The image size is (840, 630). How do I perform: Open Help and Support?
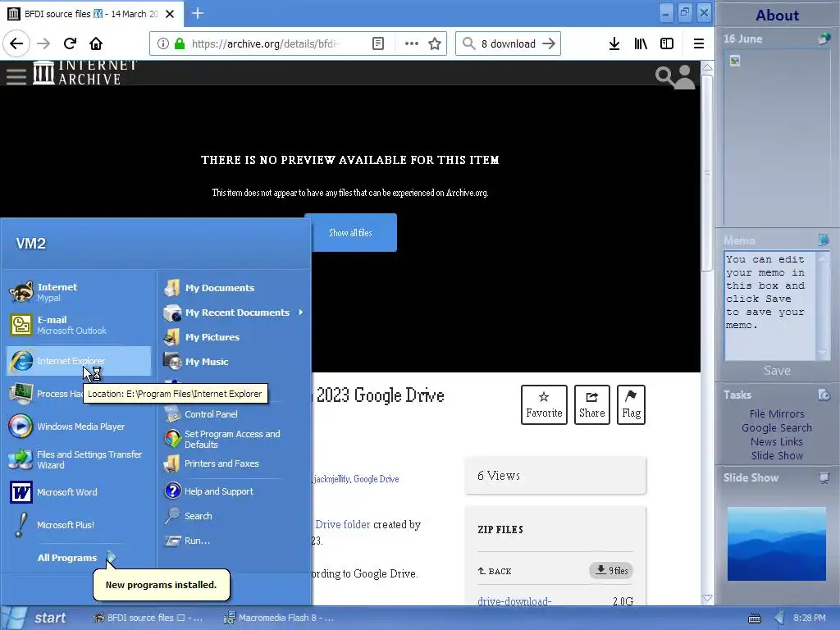click(x=235, y=491)
